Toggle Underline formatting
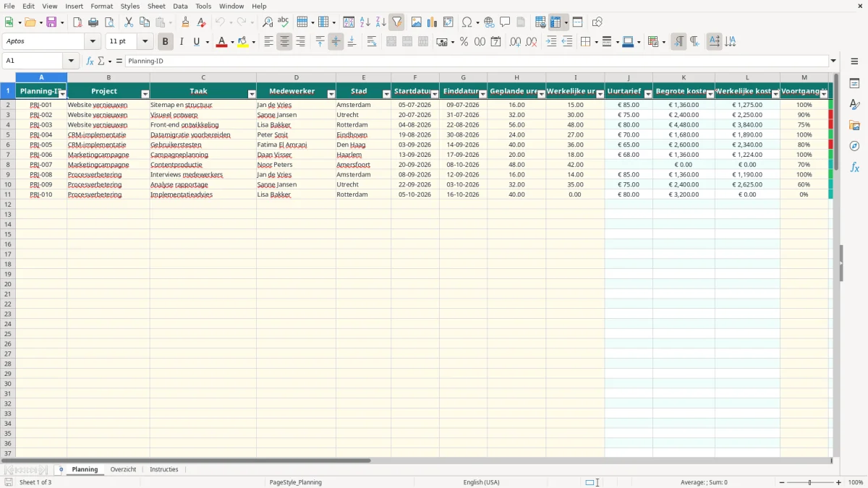This screenshot has height=488, width=868. point(196,42)
